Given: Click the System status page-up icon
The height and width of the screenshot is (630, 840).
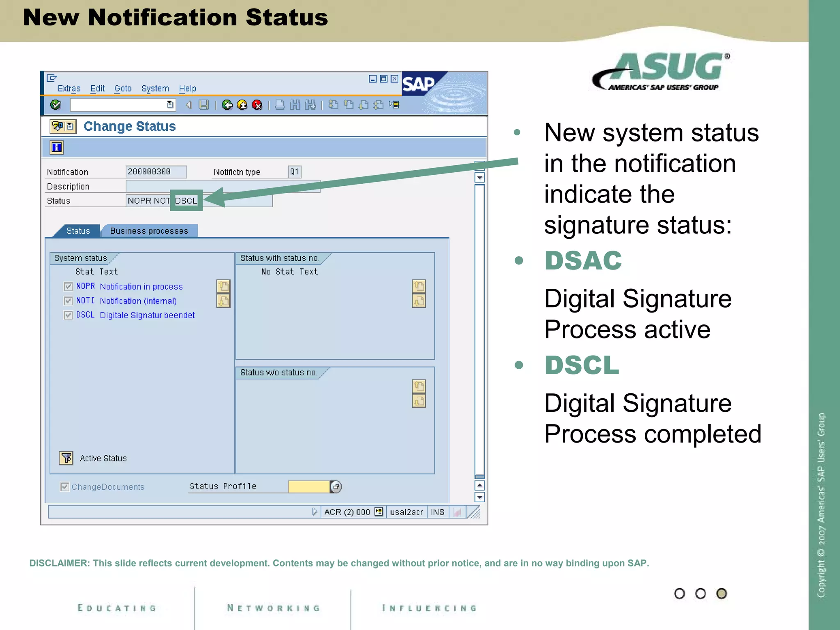Looking at the screenshot, I should [223, 286].
